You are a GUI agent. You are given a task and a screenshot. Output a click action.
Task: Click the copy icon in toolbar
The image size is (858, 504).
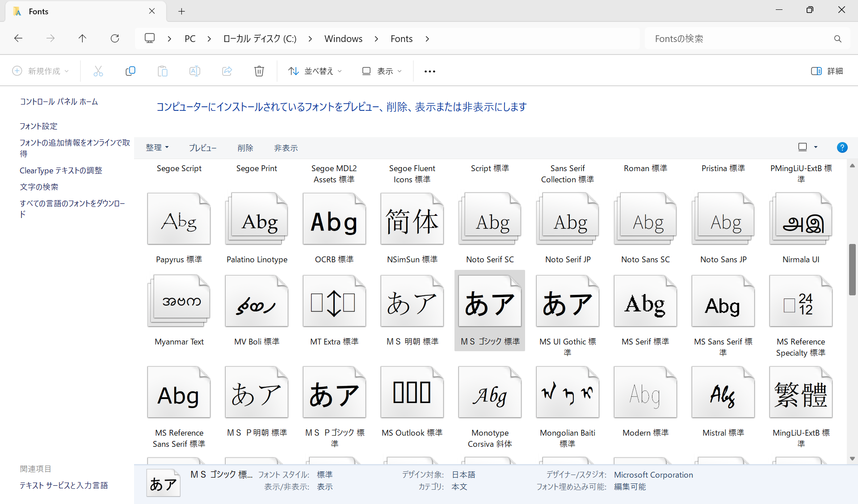(130, 71)
